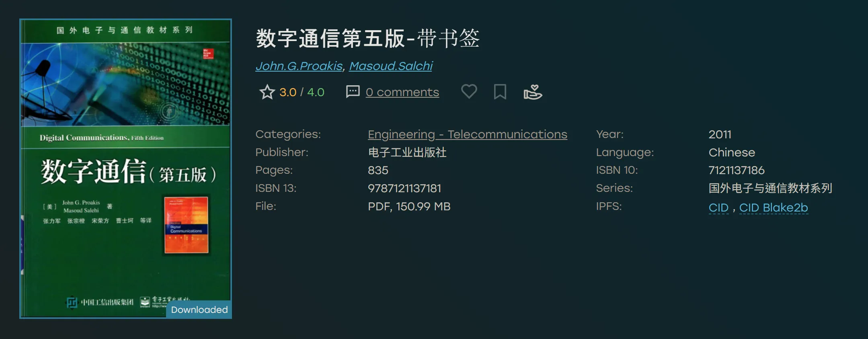868x339 pixels.
Task: Toggle the favorite heart for this title
Action: (469, 92)
